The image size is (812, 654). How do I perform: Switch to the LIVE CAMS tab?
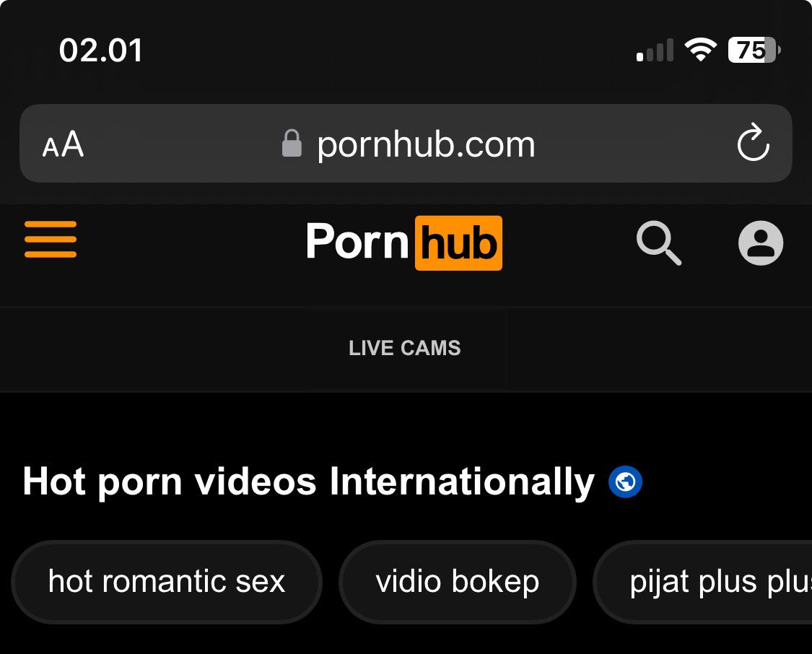pyautogui.click(x=404, y=348)
